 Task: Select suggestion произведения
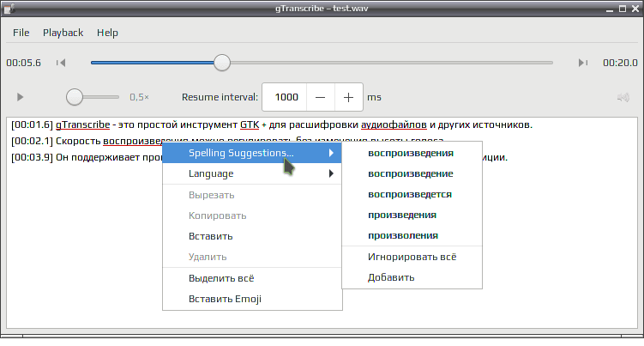coord(412,215)
